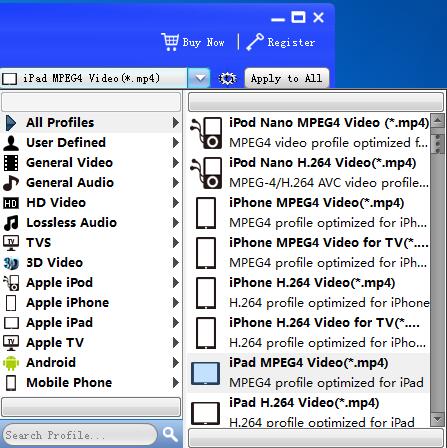Click the profile list scrollbar thumb
The height and width of the screenshot is (448, 447).
click(437, 143)
